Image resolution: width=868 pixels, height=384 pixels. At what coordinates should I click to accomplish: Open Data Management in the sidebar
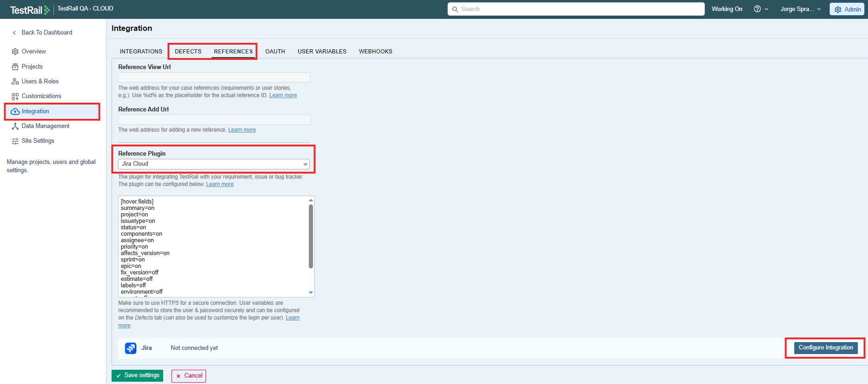tap(46, 126)
